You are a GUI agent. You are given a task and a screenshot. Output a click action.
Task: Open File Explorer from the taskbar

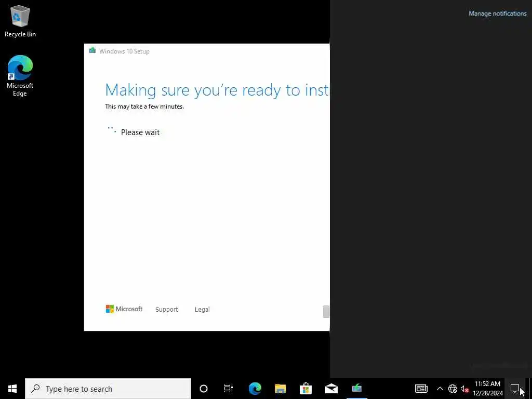(x=280, y=389)
